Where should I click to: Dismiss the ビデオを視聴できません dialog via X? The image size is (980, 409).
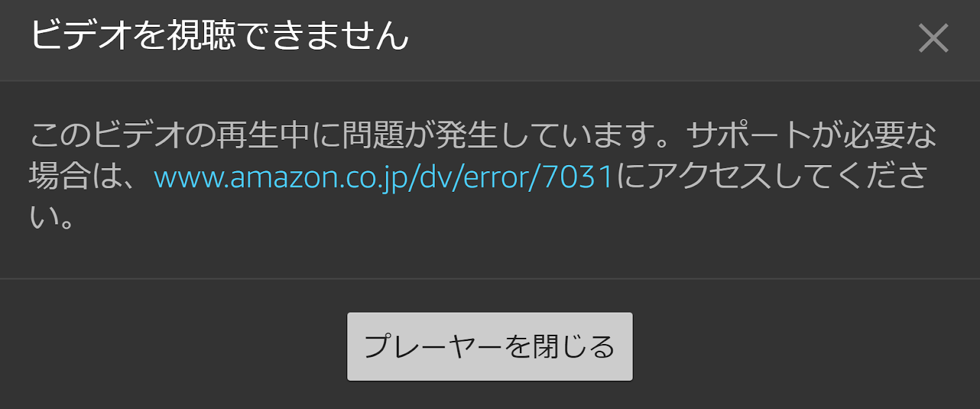tap(933, 38)
